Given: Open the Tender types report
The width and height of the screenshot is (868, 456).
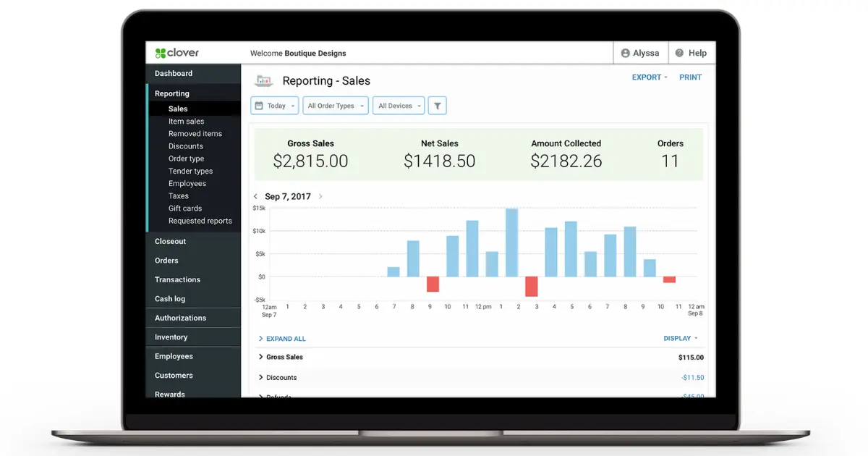Looking at the screenshot, I should coord(191,171).
